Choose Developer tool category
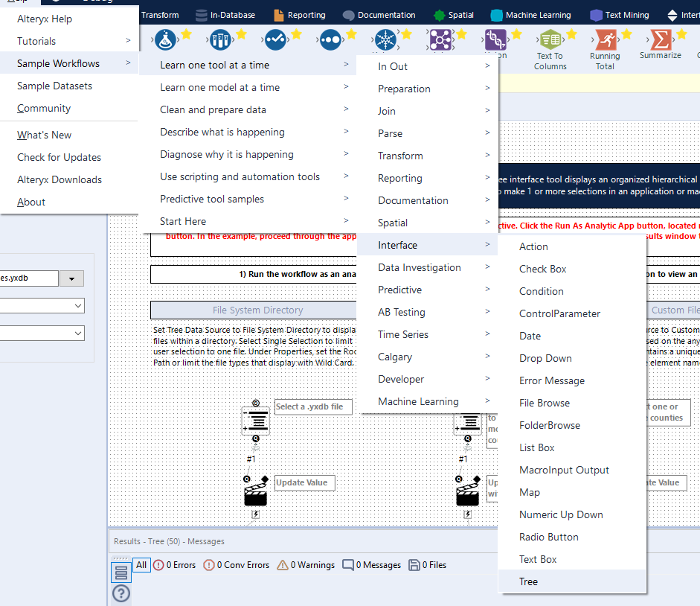 click(x=427, y=379)
